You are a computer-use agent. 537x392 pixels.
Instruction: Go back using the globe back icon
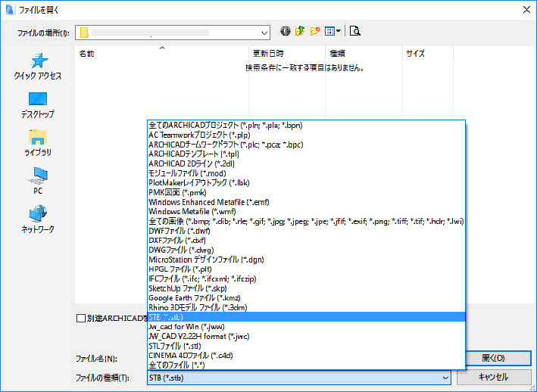(x=286, y=31)
